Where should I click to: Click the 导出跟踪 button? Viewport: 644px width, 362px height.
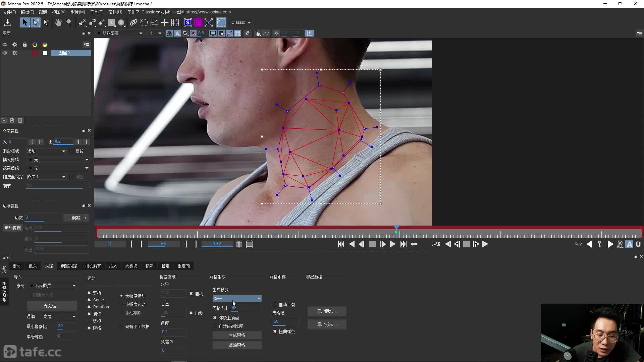tap(327, 311)
